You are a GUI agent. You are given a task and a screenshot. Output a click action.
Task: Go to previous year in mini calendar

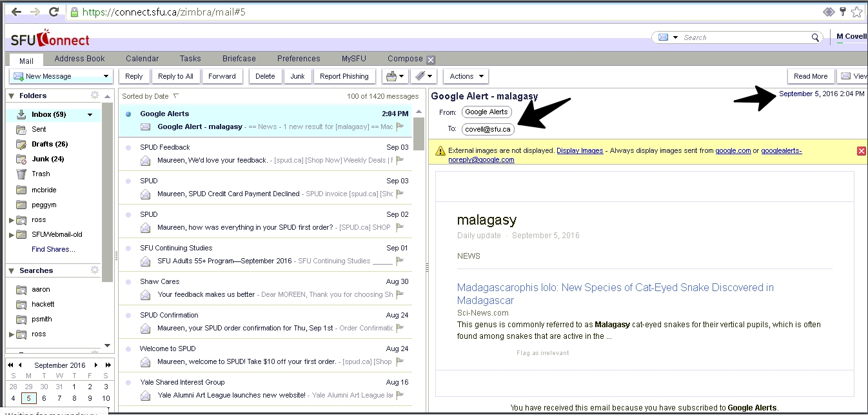(11, 365)
